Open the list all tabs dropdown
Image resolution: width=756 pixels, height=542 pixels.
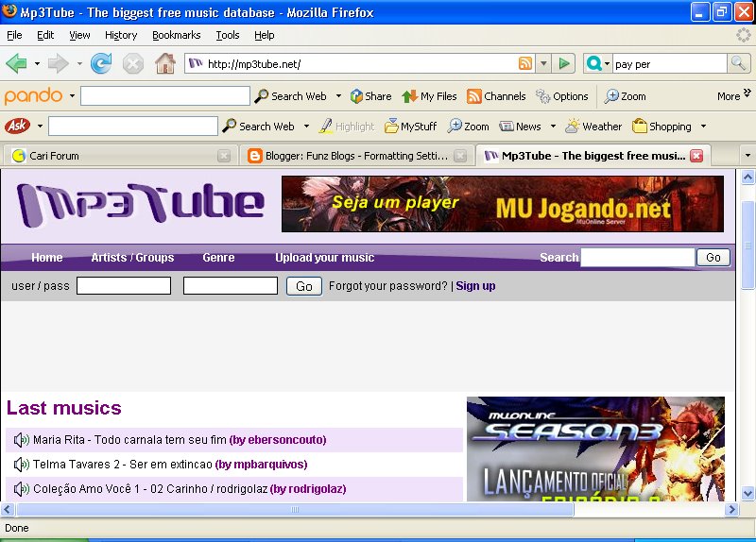(747, 155)
